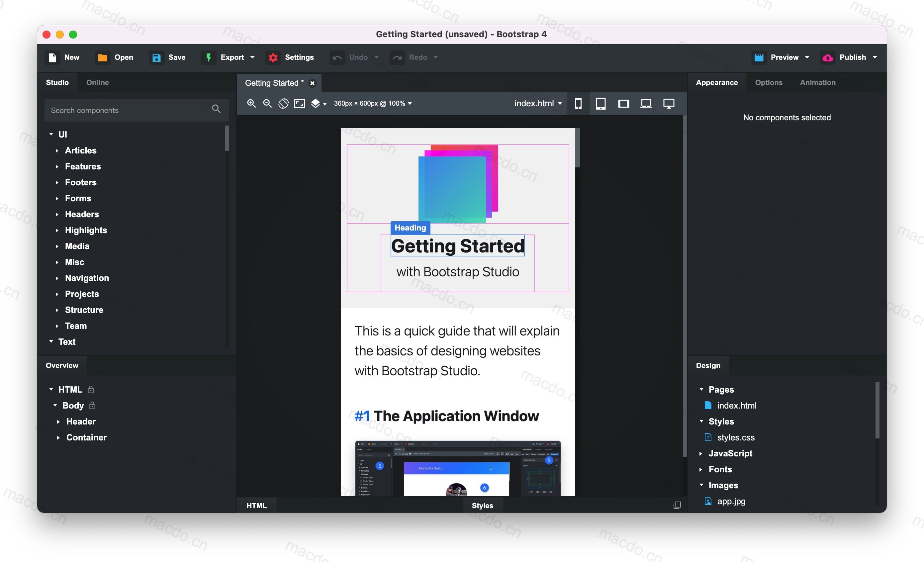Open the Preview dropdown arrow
924x562 pixels.
click(x=807, y=57)
